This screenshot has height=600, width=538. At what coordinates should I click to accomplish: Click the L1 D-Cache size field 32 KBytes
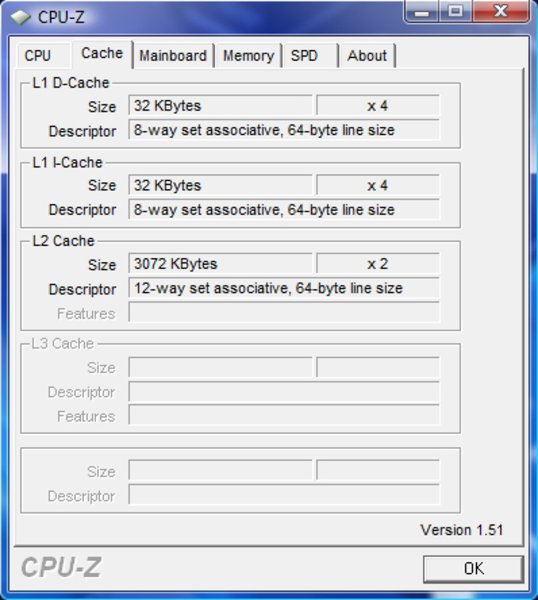[220, 106]
